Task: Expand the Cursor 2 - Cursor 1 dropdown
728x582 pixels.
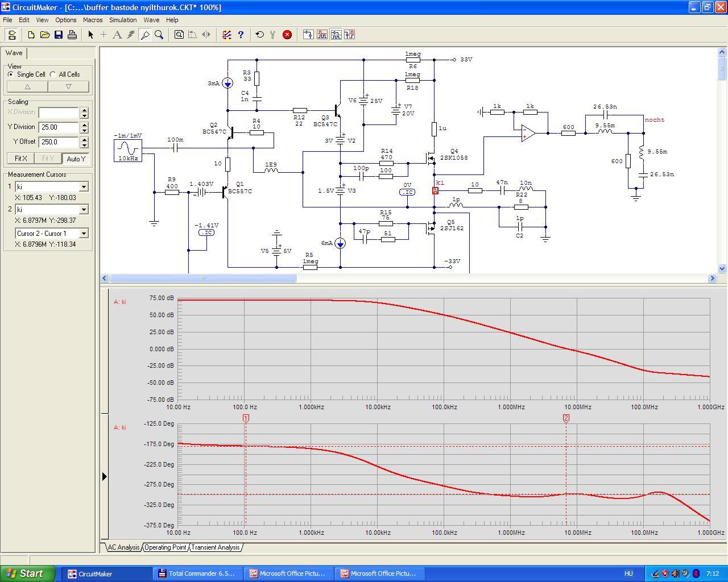Action: tap(84, 234)
